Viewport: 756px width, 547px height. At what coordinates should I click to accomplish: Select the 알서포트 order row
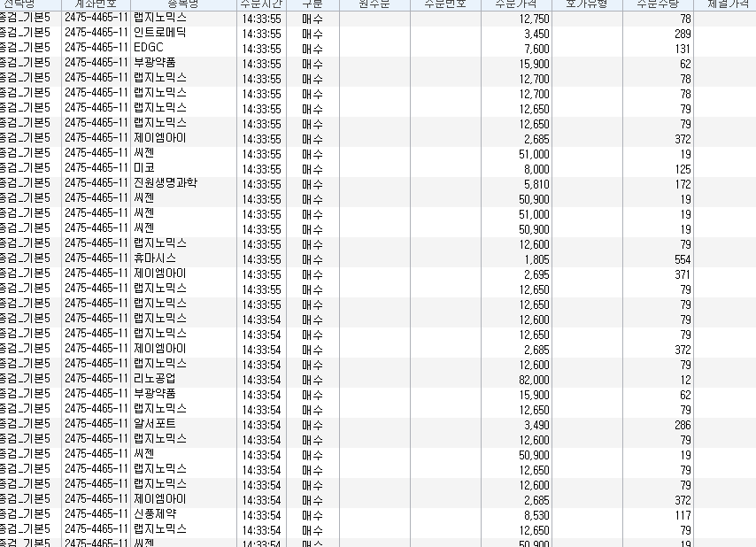[155, 425]
